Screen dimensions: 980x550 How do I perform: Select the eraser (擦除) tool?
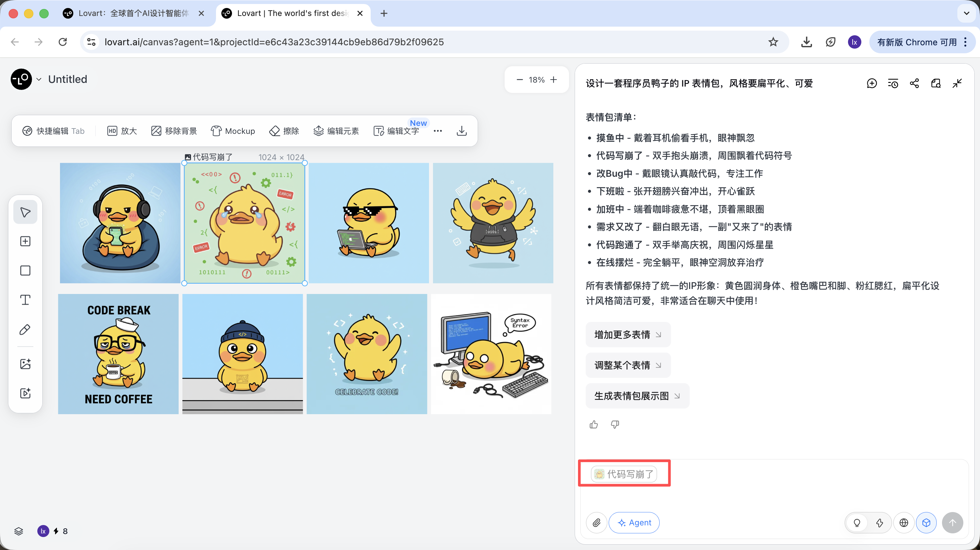tap(284, 131)
